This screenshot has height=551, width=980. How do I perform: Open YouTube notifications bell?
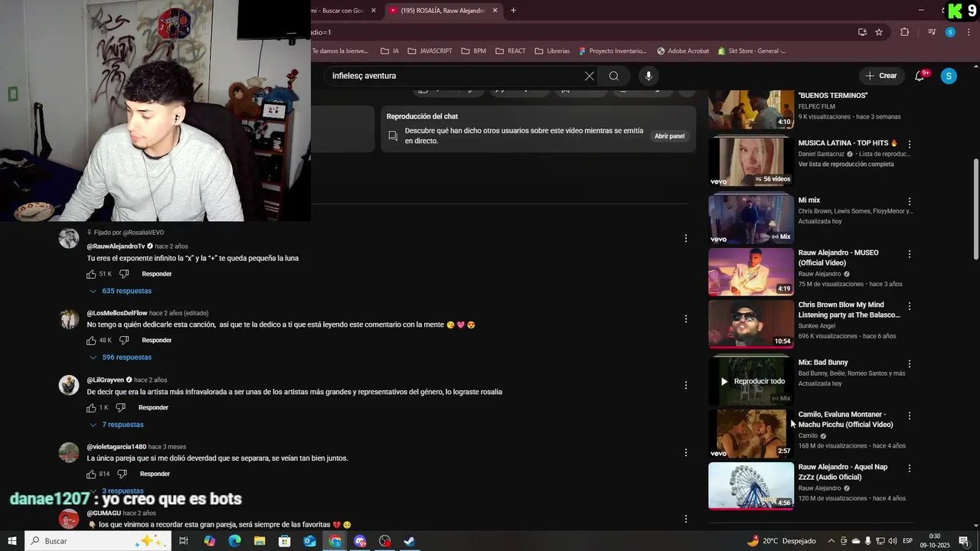[920, 76]
